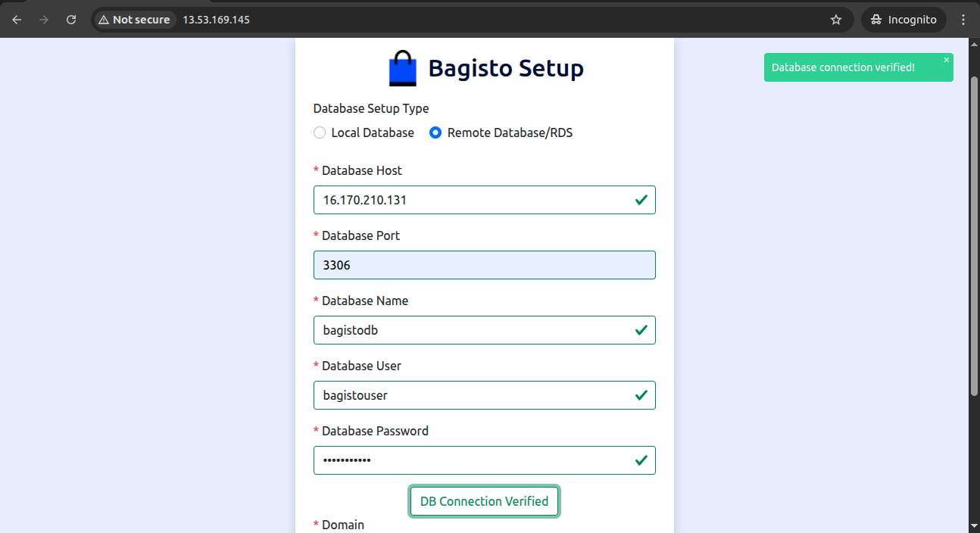Select the Local Database option
The width and height of the screenshot is (980, 533).
[320, 133]
